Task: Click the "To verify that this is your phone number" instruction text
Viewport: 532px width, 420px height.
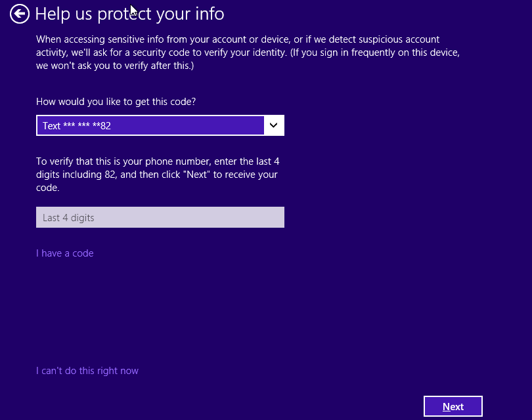Action: coord(158,175)
